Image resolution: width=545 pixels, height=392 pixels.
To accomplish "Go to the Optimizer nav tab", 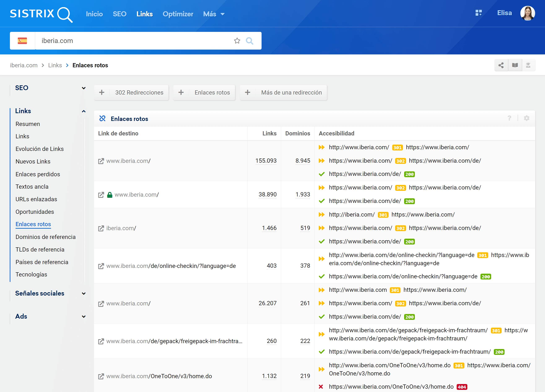I will tap(178, 14).
